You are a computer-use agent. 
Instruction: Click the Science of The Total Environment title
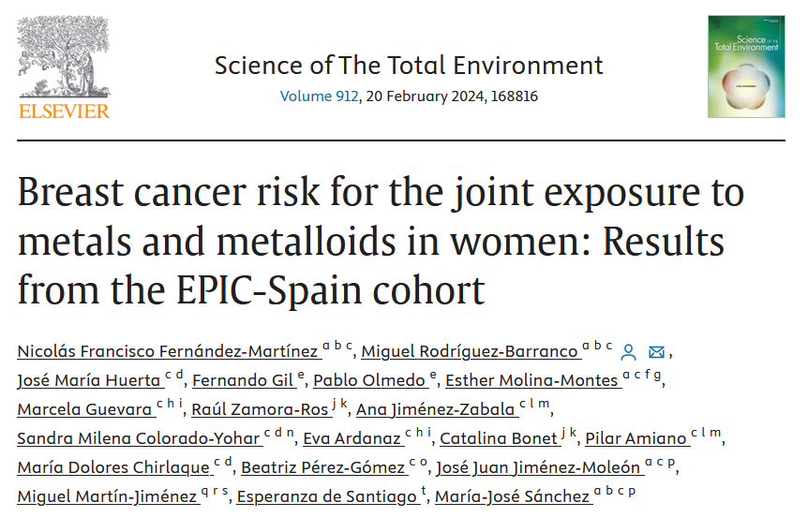(x=409, y=66)
